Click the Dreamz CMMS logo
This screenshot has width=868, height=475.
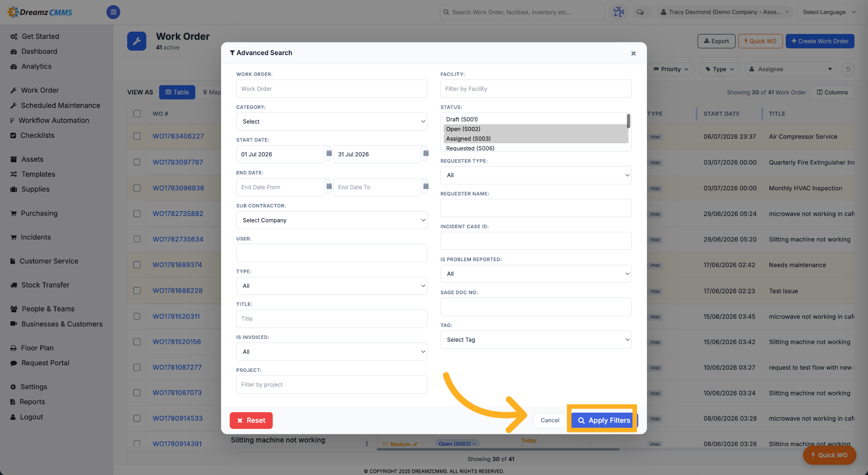pos(40,12)
